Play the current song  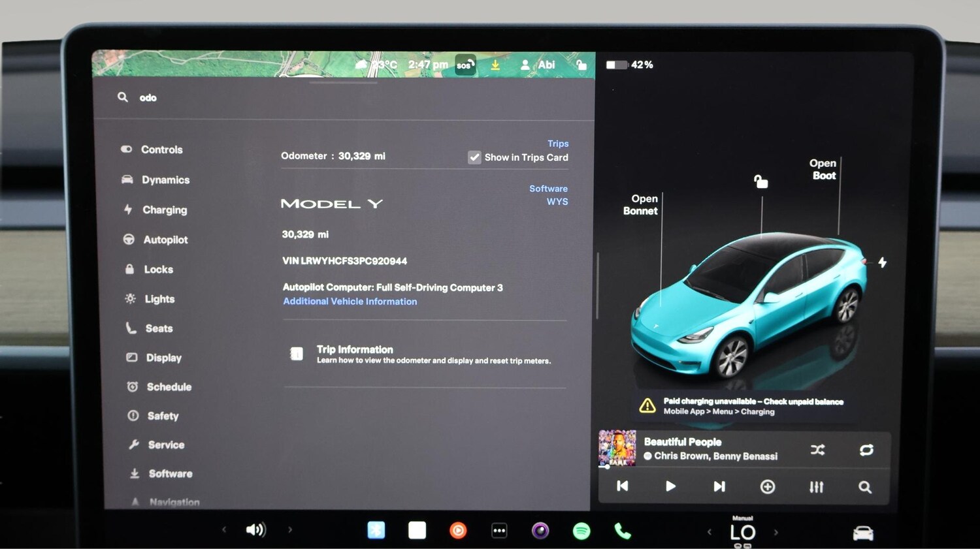[x=670, y=486]
